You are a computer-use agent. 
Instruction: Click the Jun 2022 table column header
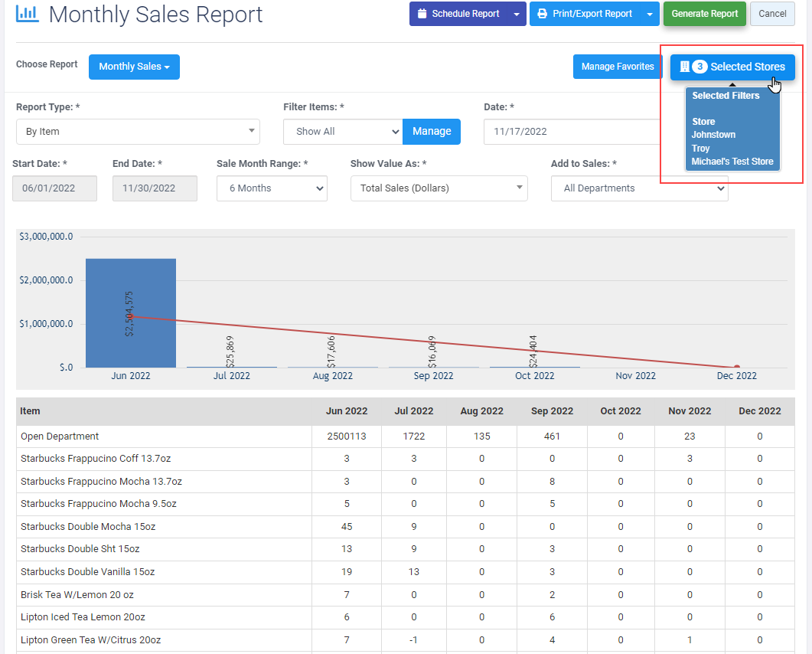click(x=346, y=411)
